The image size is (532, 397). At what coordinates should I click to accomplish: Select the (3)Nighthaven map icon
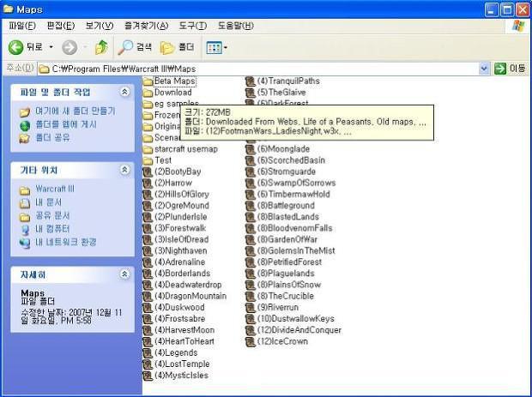tap(148, 251)
